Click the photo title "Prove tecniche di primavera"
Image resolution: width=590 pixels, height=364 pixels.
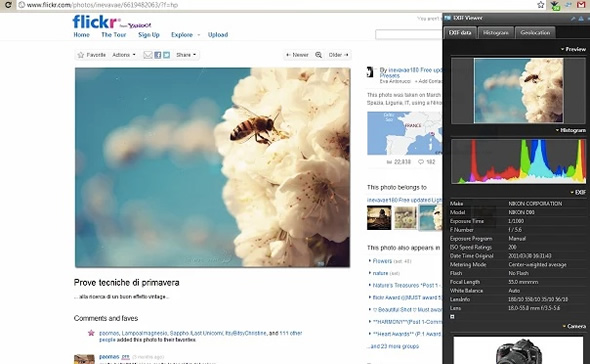(x=126, y=282)
